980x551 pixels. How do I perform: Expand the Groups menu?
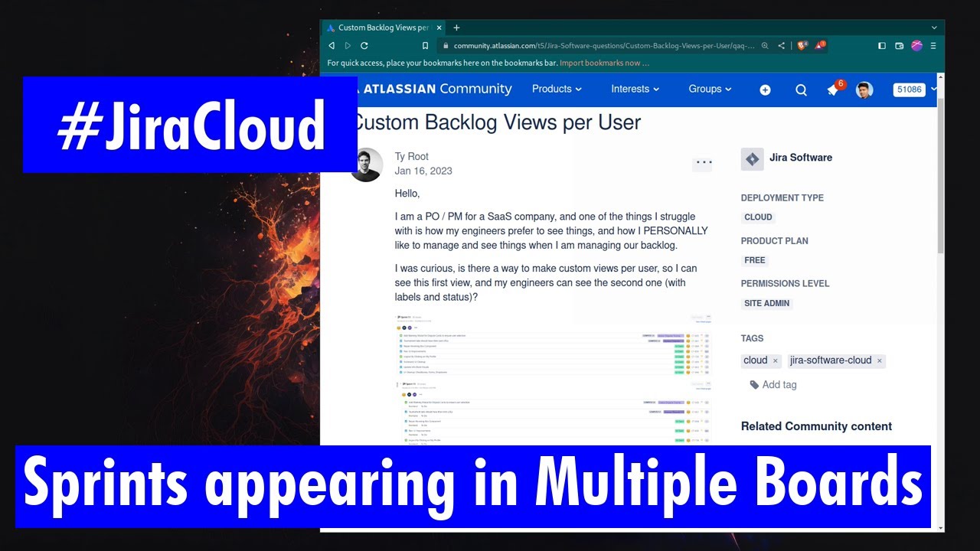click(x=710, y=89)
